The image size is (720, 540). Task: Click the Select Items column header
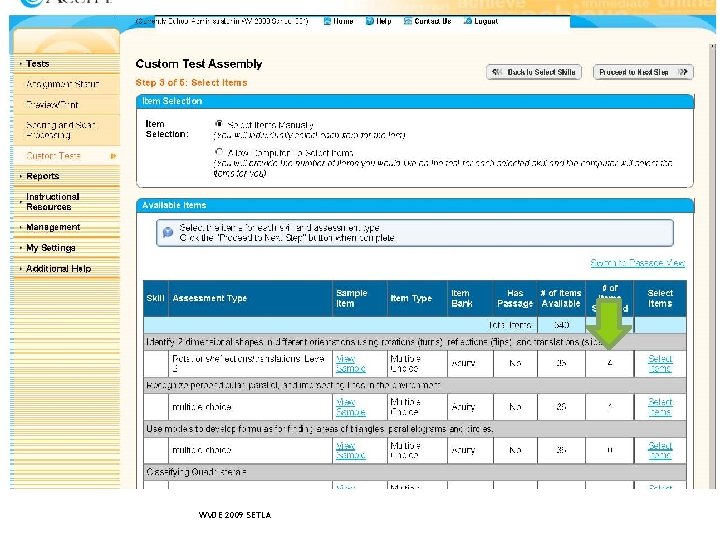coord(660,298)
